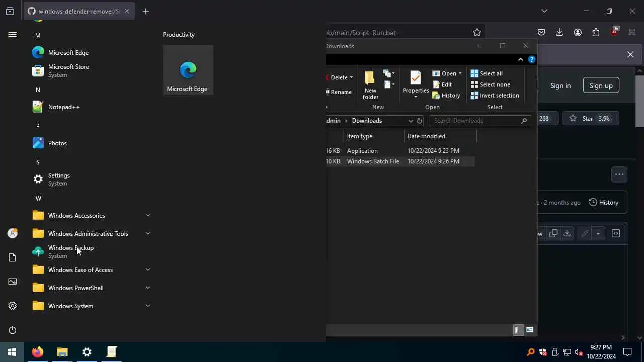Open the New item dropdown in Explorer ribbon

388,73
